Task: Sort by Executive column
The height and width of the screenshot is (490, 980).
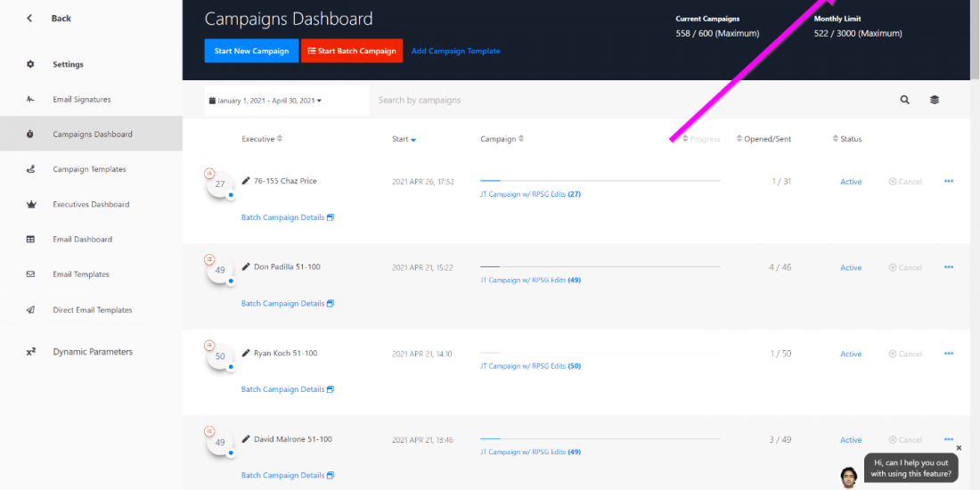Action: click(263, 139)
